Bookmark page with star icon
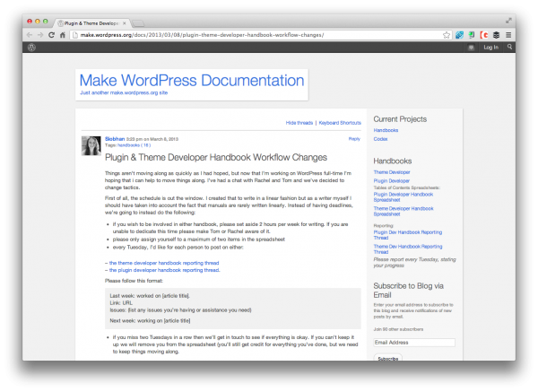This screenshot has width=538, height=392. 446,35
